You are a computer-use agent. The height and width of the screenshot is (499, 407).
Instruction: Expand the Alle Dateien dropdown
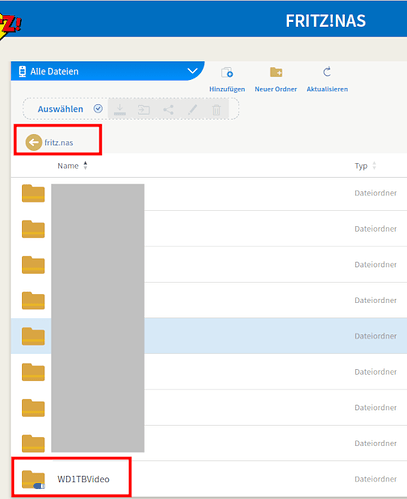(x=192, y=71)
